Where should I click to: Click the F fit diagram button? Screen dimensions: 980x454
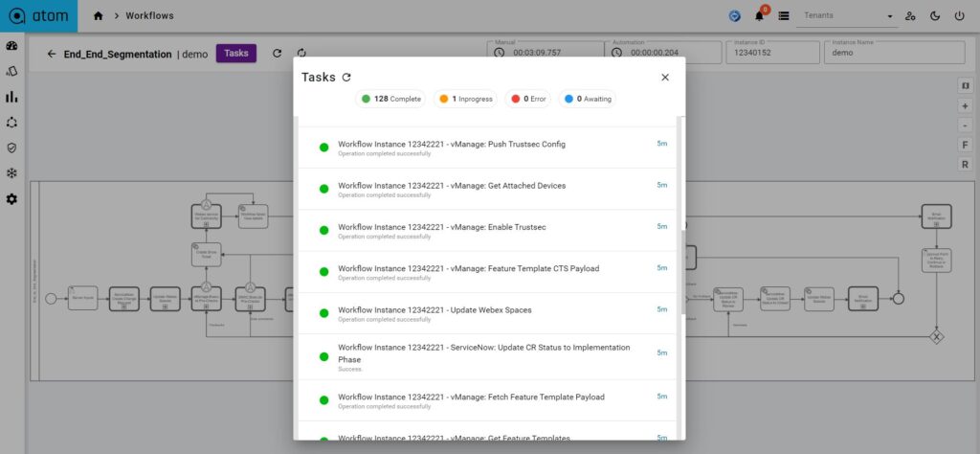coord(965,145)
